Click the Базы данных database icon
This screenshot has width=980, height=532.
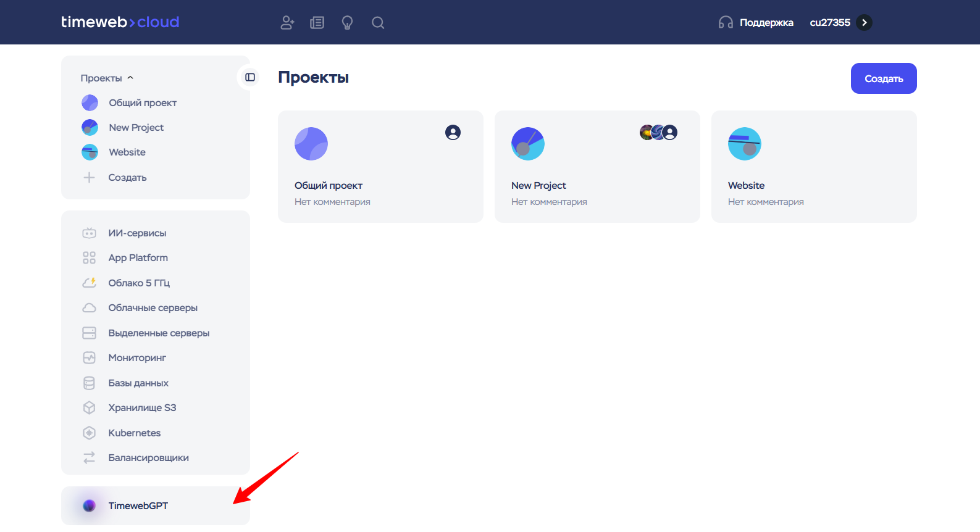click(x=90, y=383)
